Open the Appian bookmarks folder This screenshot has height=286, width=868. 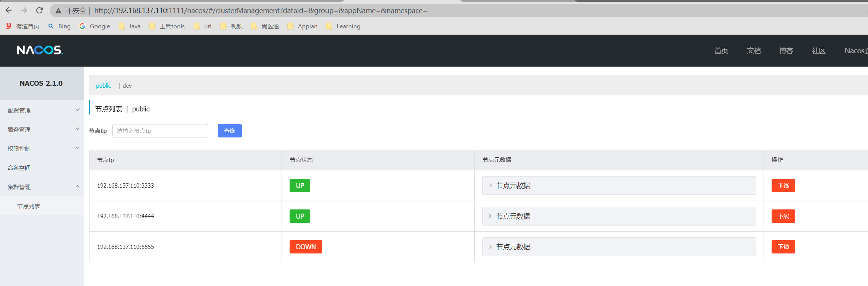[x=303, y=26]
